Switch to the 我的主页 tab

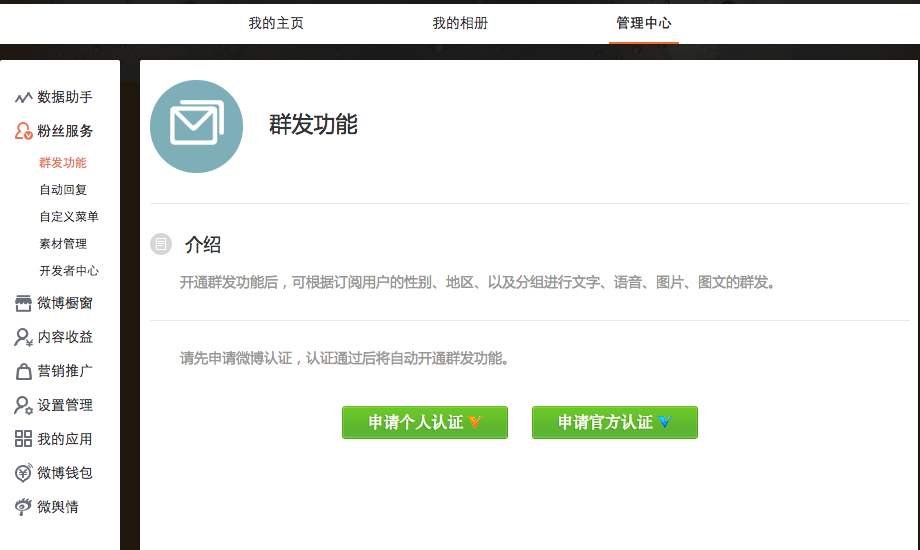click(x=276, y=23)
